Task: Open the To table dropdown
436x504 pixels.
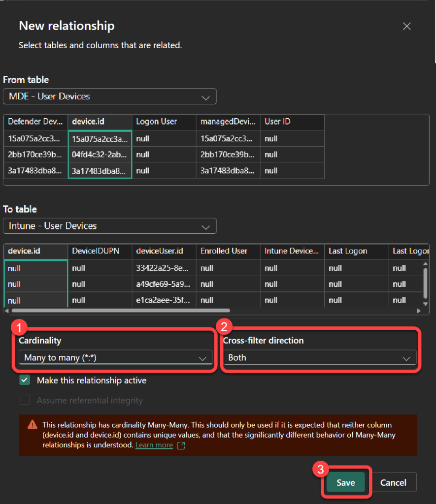Action: [110, 226]
